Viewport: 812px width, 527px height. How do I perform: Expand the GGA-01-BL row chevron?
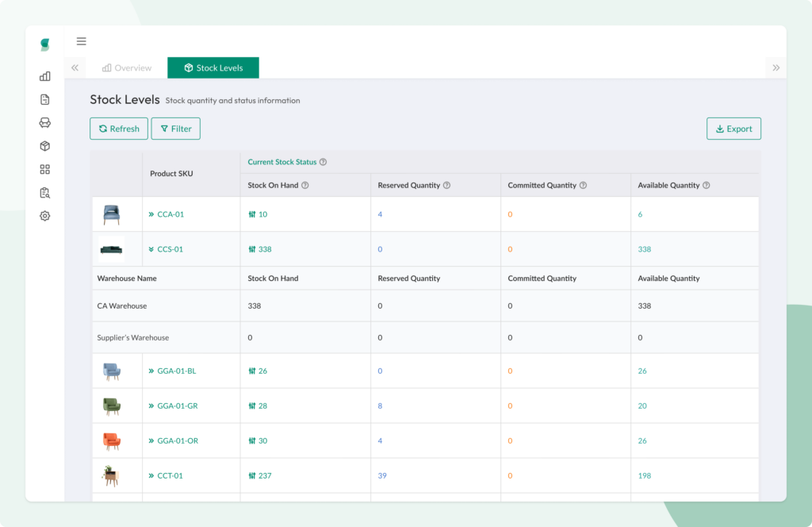[151, 371]
